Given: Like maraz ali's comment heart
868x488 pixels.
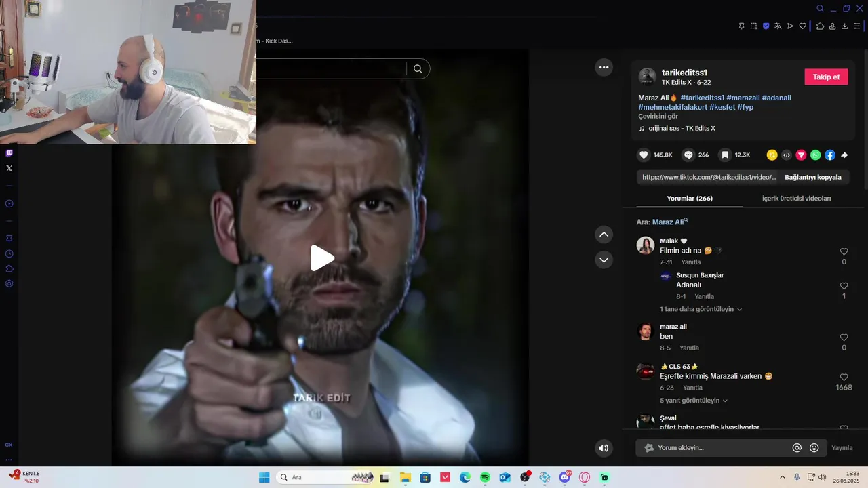Looking at the screenshot, I should point(844,338).
